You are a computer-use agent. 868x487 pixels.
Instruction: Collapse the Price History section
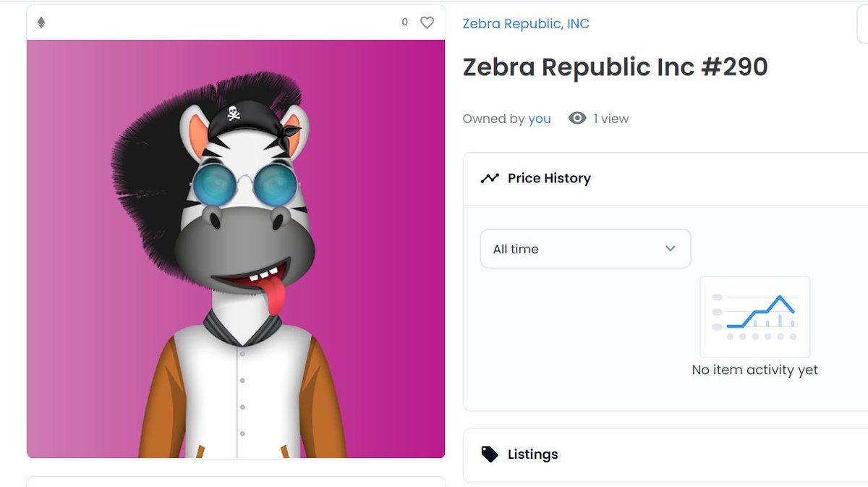tap(665, 179)
